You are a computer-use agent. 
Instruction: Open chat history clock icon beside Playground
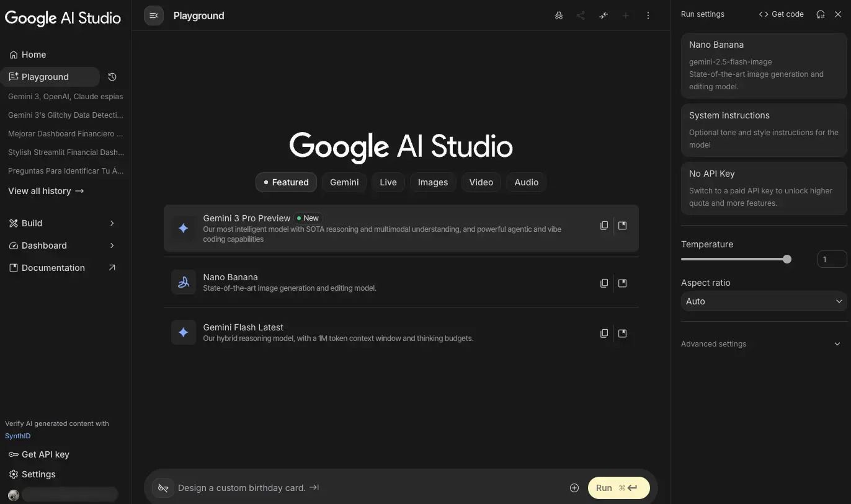click(x=112, y=77)
